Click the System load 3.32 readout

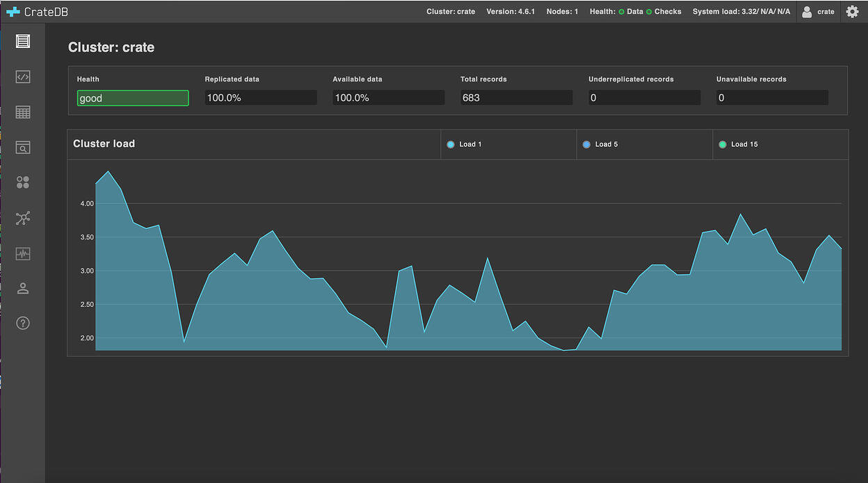741,12
